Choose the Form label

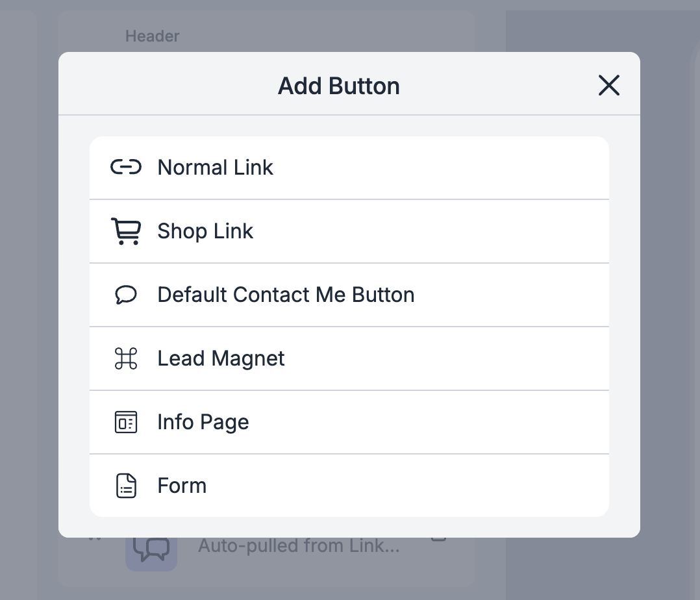[x=182, y=486]
